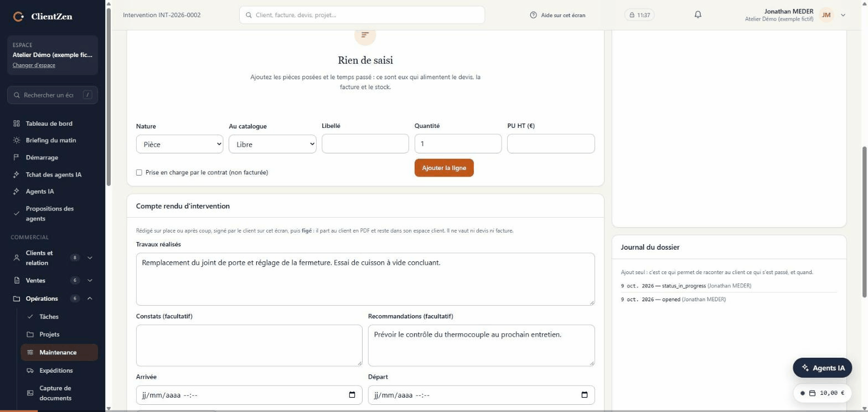Click the 'Rechercher un écran' sidebar search

(53, 95)
